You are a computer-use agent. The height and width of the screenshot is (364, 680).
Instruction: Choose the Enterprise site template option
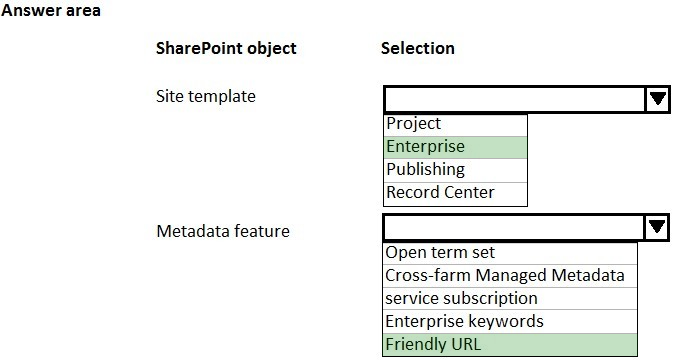[455, 147]
